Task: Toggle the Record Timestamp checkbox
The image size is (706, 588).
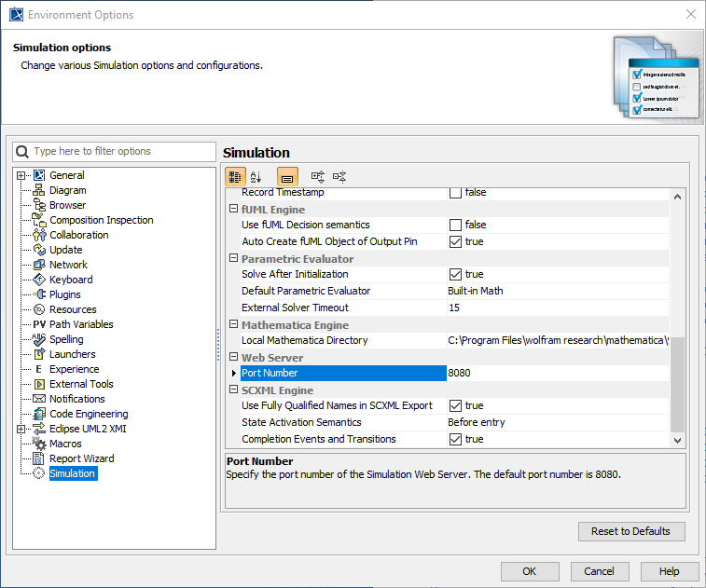Action: 455,193
